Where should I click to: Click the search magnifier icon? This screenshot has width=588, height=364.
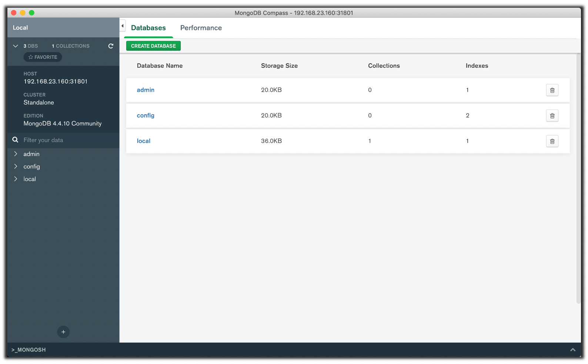point(15,140)
